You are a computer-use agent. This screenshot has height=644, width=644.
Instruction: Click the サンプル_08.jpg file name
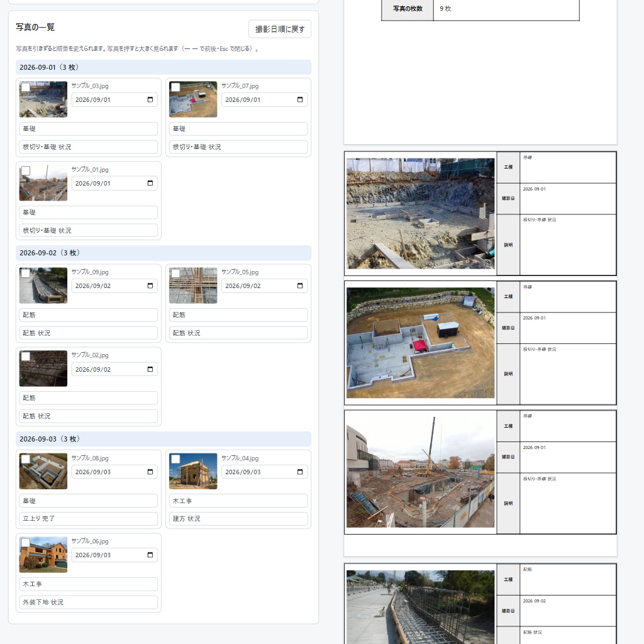90,458
